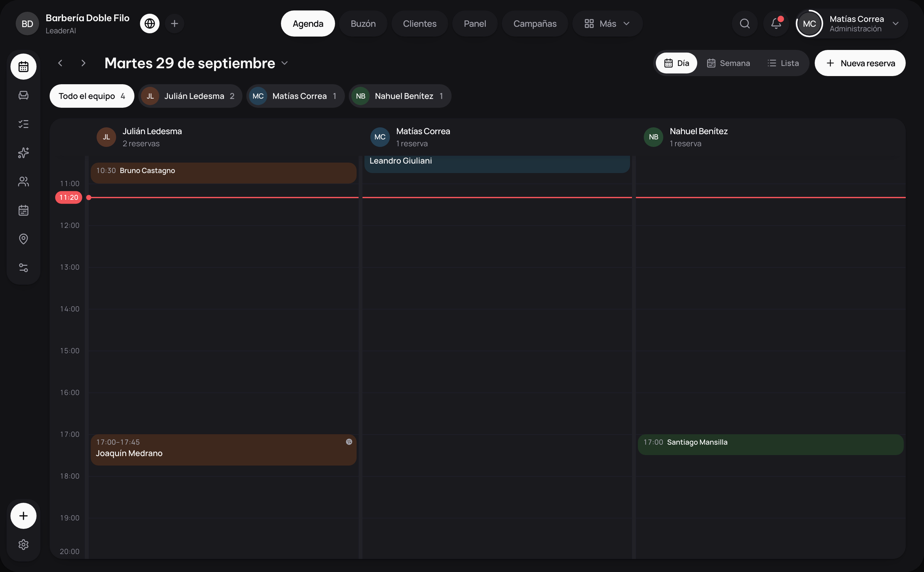Screen dimensions: 924x572
Task: Open the checklist tasks icon in sidebar
Action: pyautogui.click(x=23, y=124)
